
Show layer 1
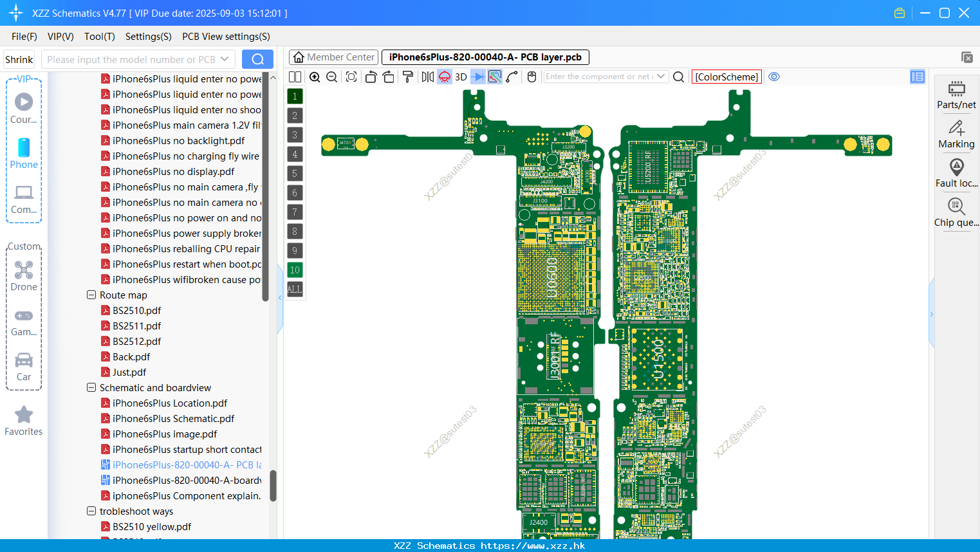coord(295,97)
